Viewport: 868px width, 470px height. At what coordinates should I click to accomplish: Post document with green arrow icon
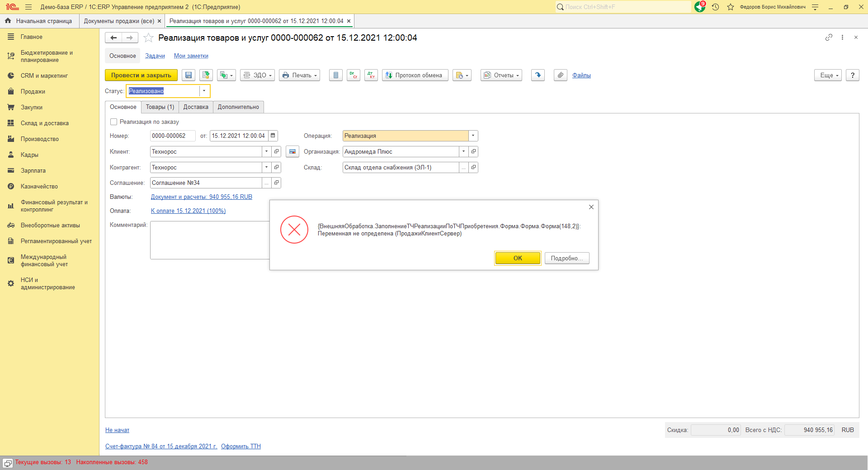[x=206, y=75]
